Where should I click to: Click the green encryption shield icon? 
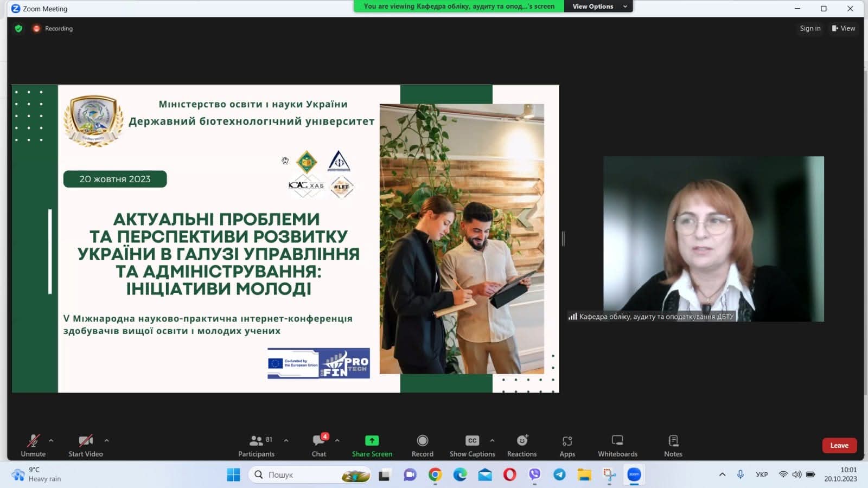pyautogui.click(x=18, y=29)
